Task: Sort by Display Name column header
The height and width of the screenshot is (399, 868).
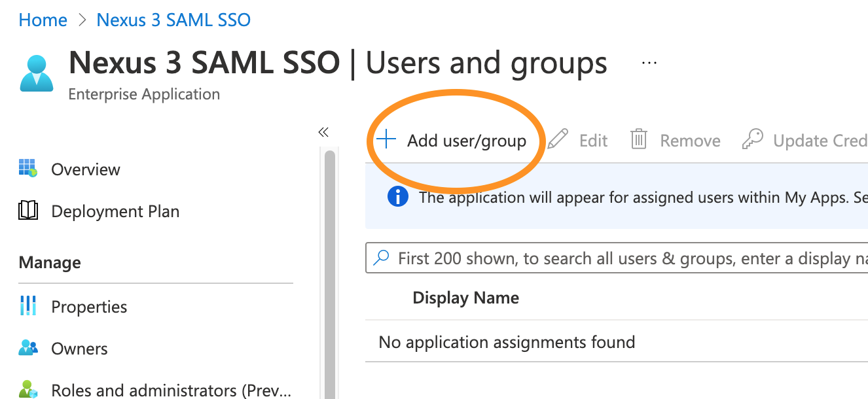Action: (x=465, y=298)
